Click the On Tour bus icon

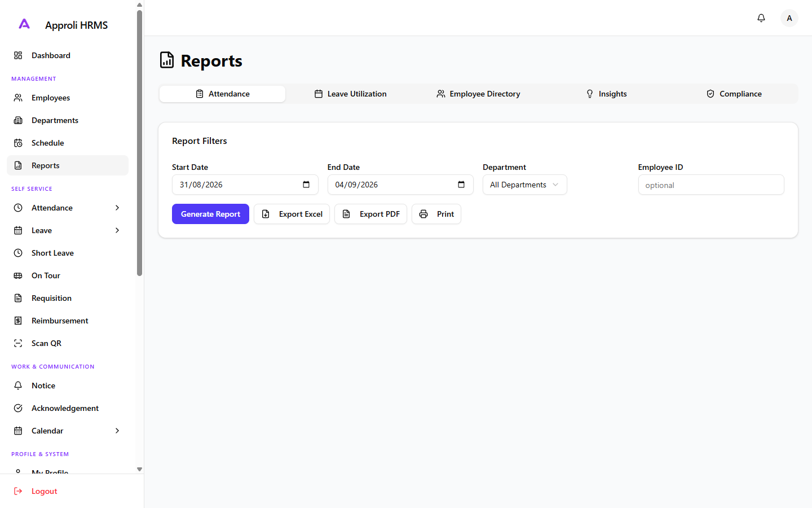18,275
